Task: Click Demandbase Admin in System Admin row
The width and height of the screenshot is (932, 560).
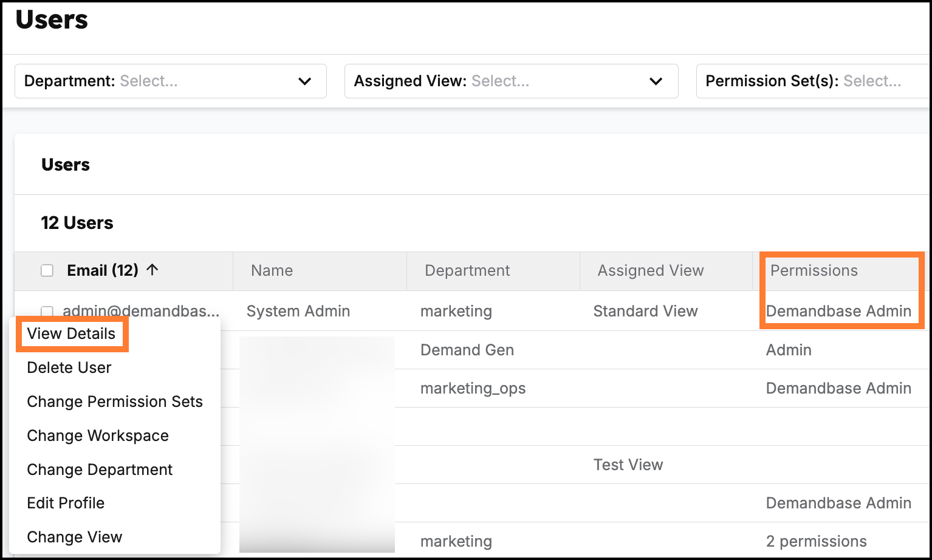Action: pyautogui.click(x=838, y=311)
